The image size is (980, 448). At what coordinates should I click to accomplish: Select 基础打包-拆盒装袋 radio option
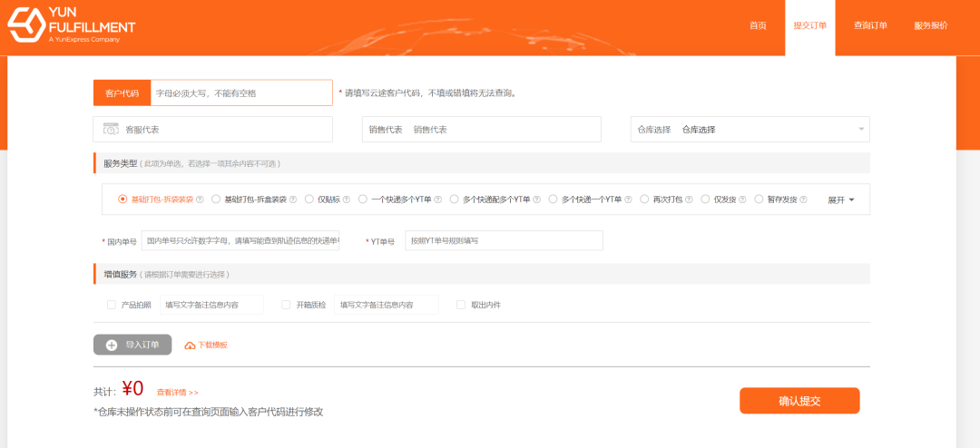click(216, 200)
